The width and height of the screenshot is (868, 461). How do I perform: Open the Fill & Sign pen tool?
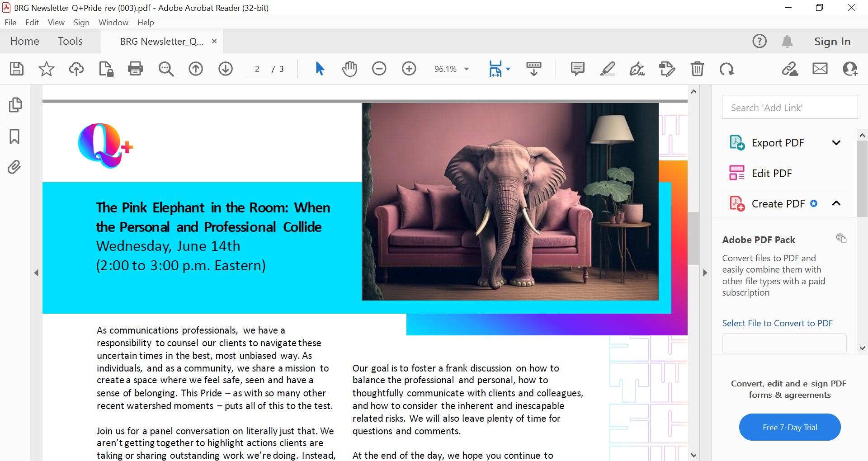(637, 69)
